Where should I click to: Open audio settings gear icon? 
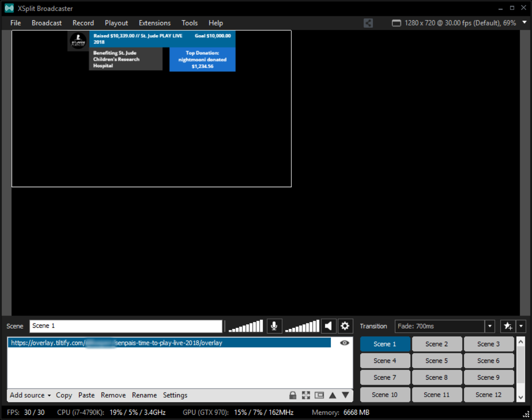point(345,326)
